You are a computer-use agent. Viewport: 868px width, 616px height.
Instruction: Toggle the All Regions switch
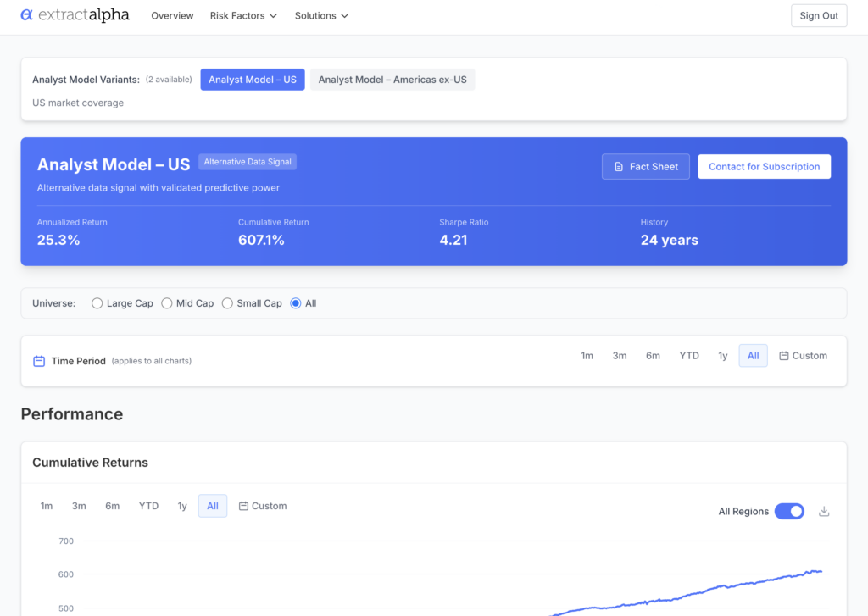point(788,511)
